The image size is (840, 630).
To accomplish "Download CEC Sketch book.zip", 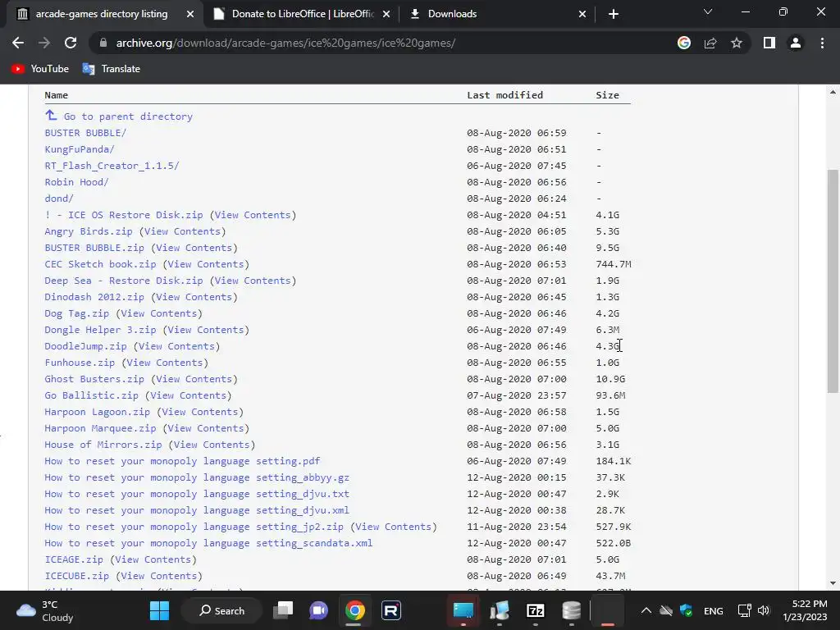I will 100,264.
